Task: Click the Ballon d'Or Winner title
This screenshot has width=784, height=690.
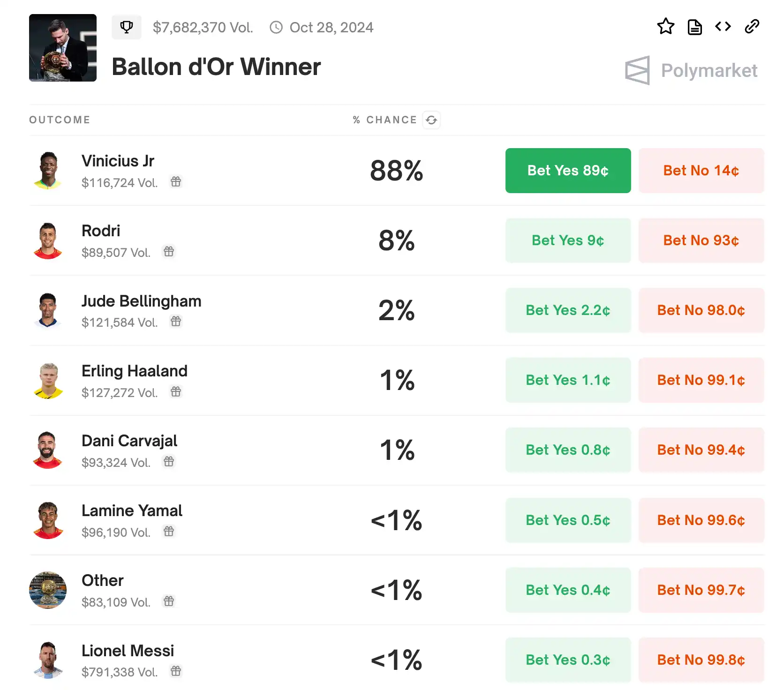Action: pyautogui.click(x=216, y=67)
